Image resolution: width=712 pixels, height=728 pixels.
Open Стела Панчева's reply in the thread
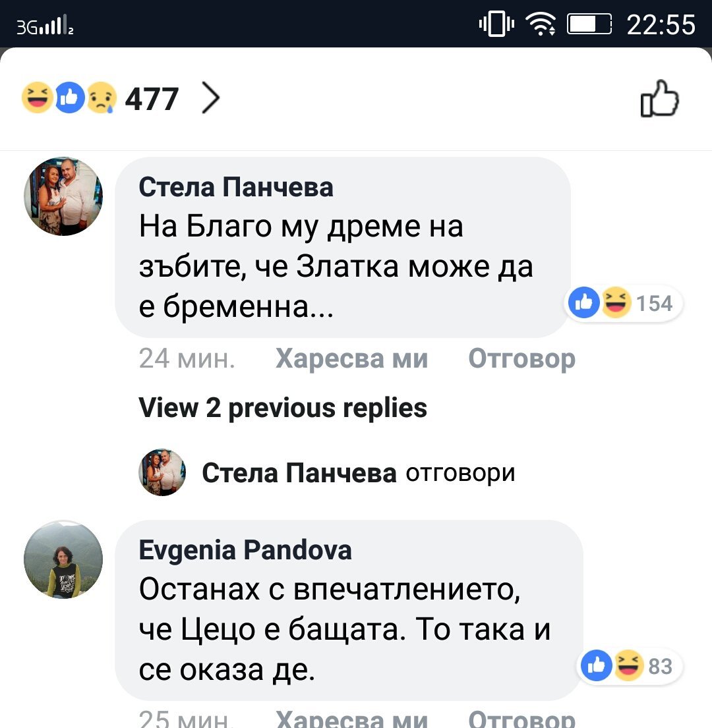[x=358, y=473]
